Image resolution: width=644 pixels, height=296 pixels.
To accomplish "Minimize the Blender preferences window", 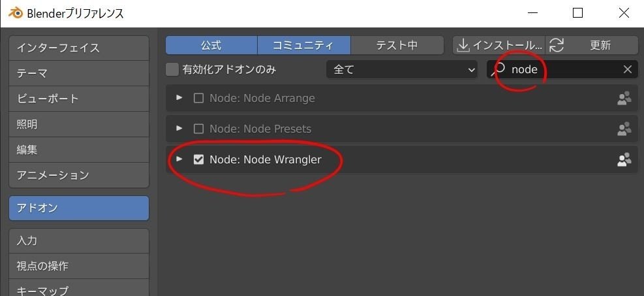I will 532,13.
